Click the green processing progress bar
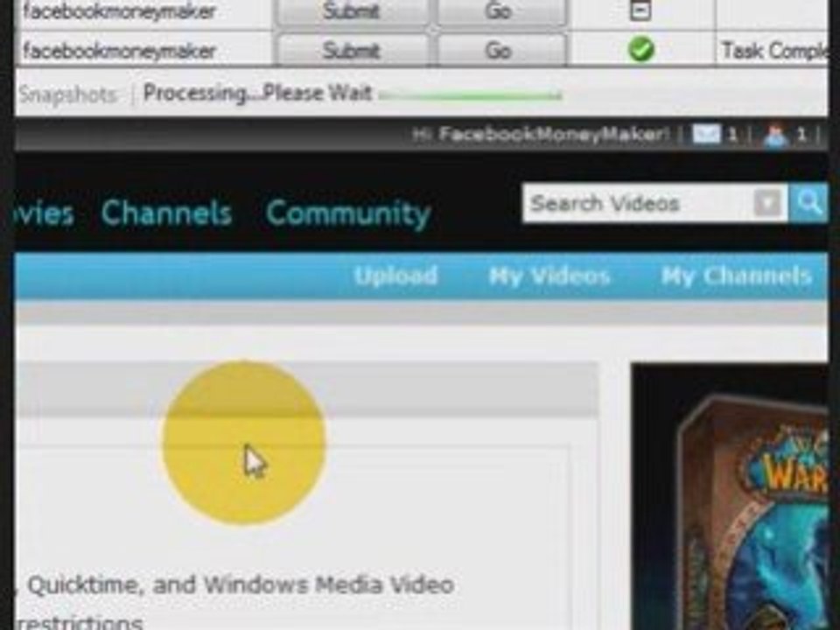This screenshot has width=840, height=630. pos(471,96)
